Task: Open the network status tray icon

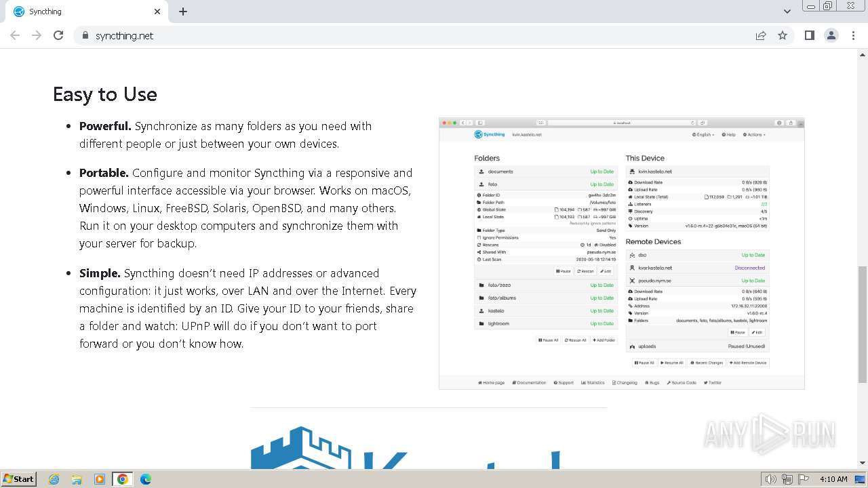Action: point(787,479)
